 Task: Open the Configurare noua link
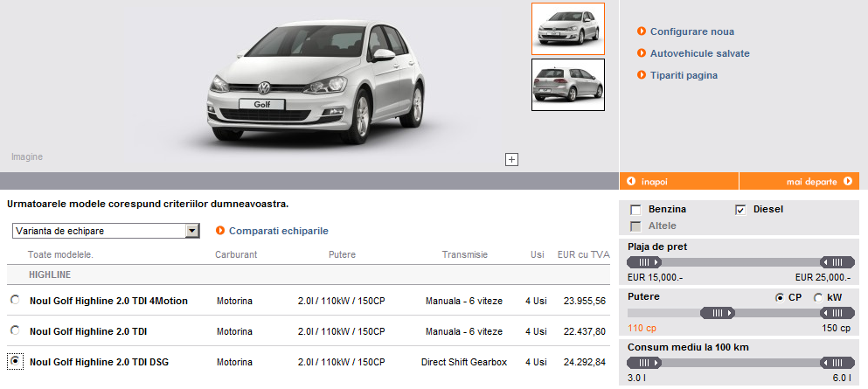692,31
